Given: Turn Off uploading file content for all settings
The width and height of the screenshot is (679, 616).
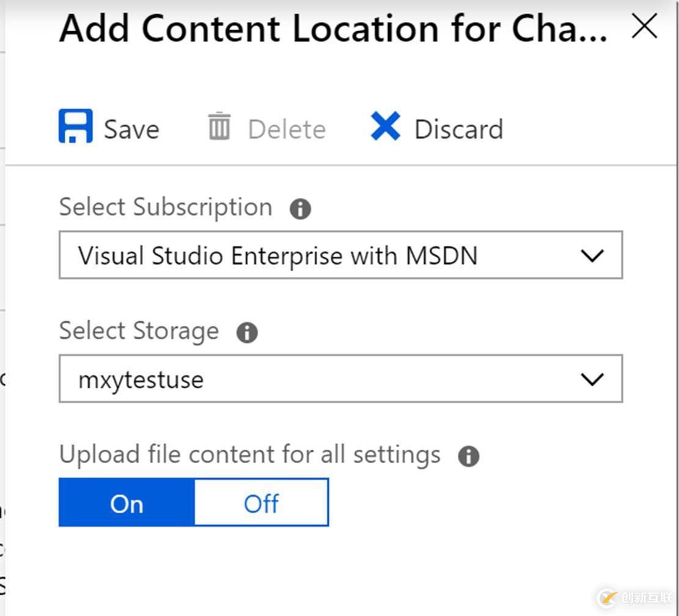Looking at the screenshot, I should [261, 502].
